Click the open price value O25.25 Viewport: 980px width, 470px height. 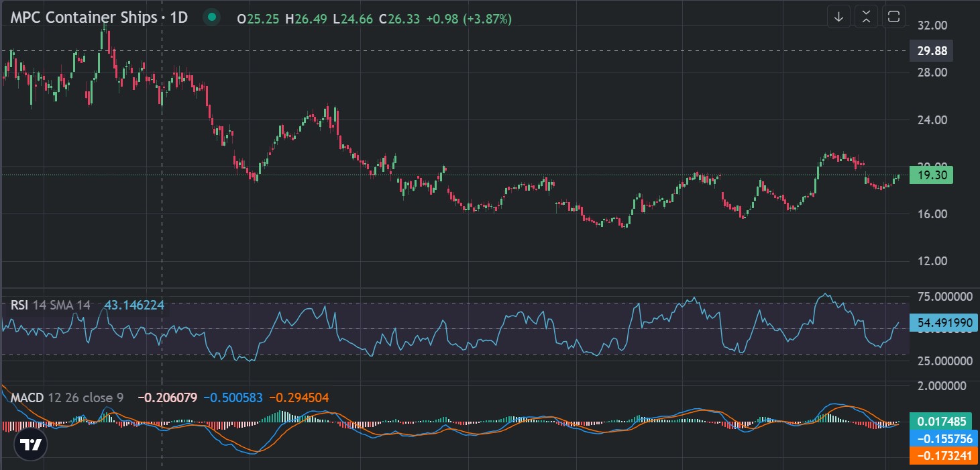point(258,19)
